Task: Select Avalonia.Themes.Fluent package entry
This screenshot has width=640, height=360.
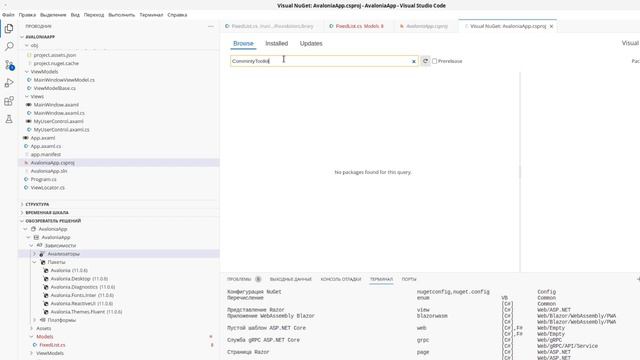Action: click(x=86, y=312)
